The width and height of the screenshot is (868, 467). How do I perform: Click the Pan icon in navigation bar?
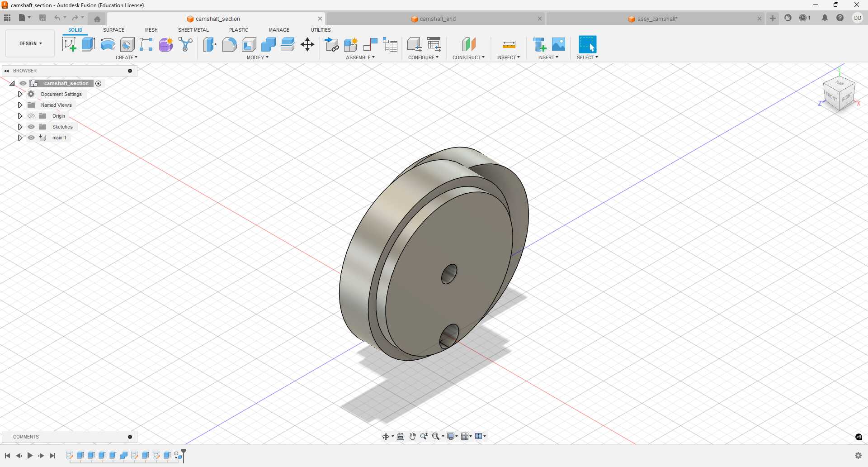pyautogui.click(x=413, y=436)
